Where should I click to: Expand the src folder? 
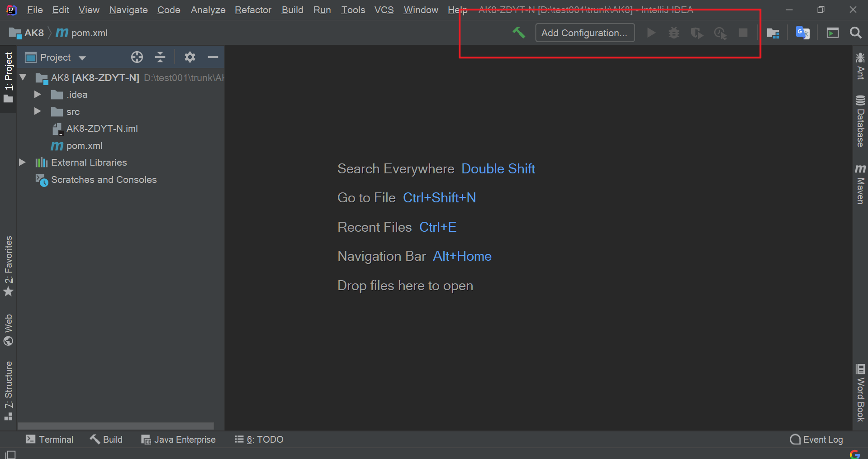(38, 111)
